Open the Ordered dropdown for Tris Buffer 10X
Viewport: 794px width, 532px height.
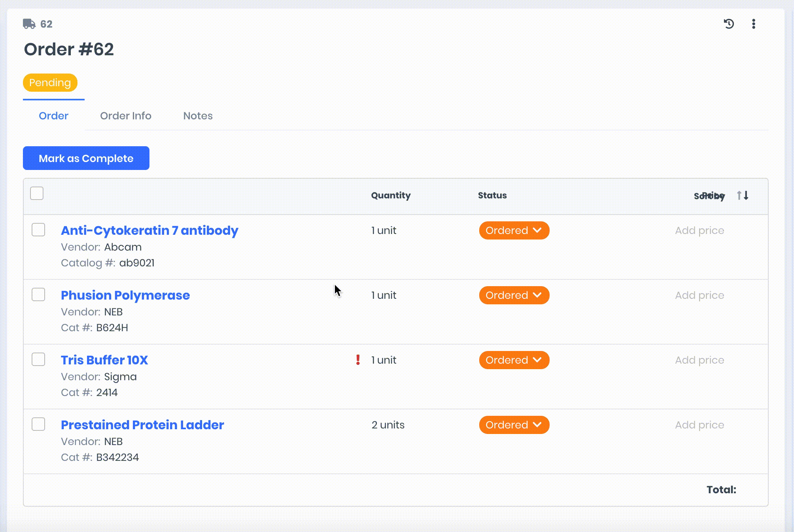[x=514, y=360]
